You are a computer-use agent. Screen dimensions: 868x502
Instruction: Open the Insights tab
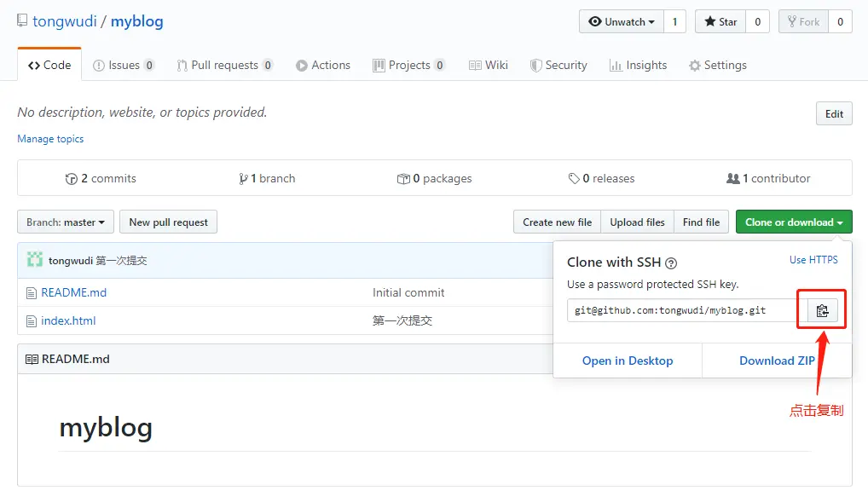click(x=639, y=65)
